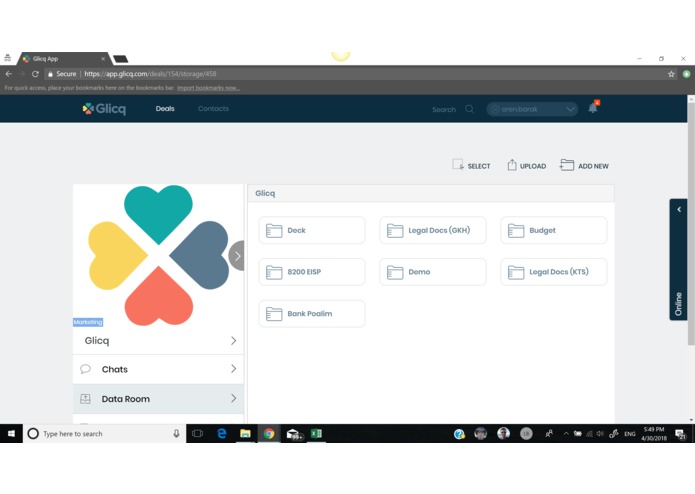This screenshot has width=695, height=494.
Task: Open the Action Center notifications
Action: point(680,434)
